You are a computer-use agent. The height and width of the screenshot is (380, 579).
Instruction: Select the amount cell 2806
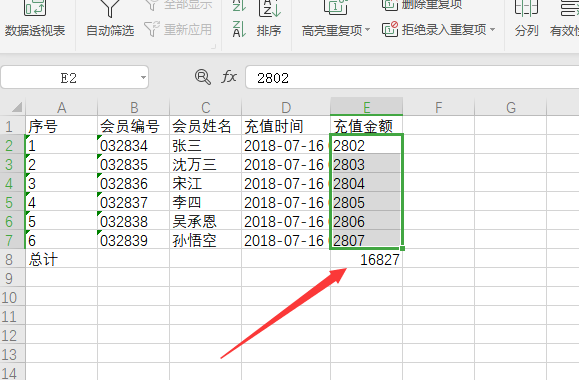pyautogui.click(x=366, y=221)
